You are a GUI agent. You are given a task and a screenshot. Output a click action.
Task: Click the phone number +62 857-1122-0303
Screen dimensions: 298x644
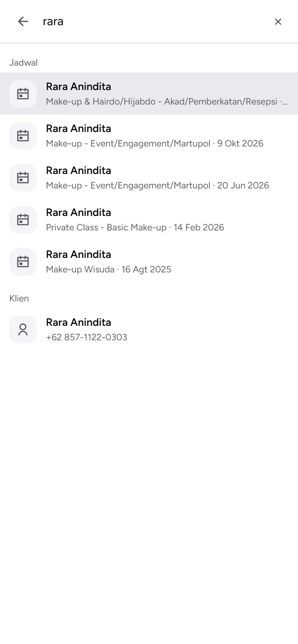pos(86,337)
